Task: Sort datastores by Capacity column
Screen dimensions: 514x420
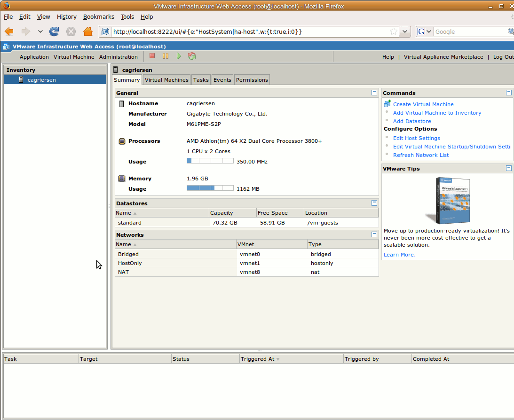Action: point(233,213)
